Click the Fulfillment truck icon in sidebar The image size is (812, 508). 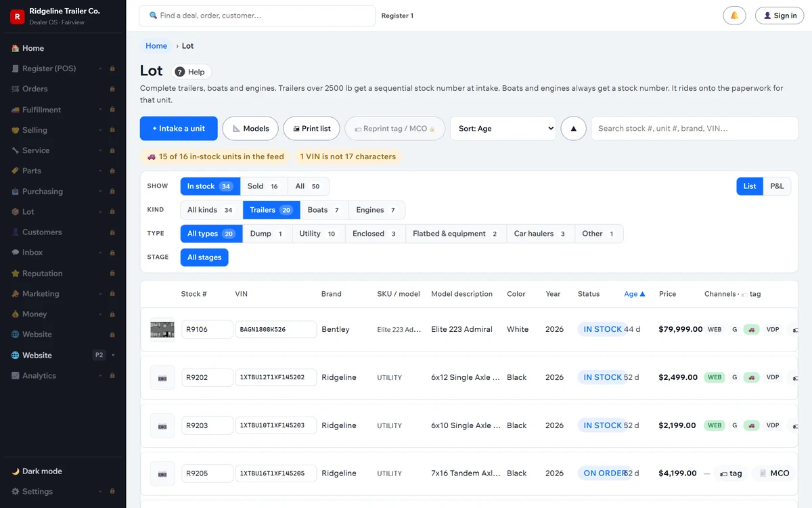16,110
